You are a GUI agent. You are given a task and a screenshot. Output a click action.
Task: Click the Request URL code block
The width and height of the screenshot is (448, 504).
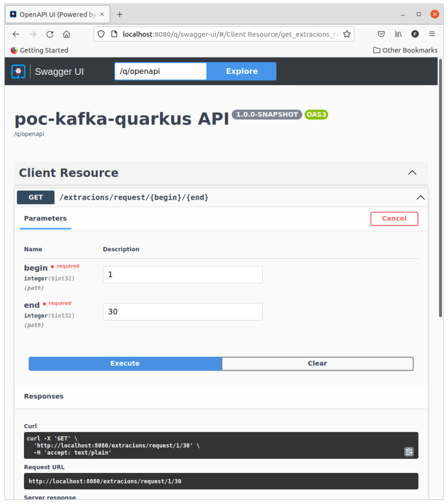click(x=221, y=481)
